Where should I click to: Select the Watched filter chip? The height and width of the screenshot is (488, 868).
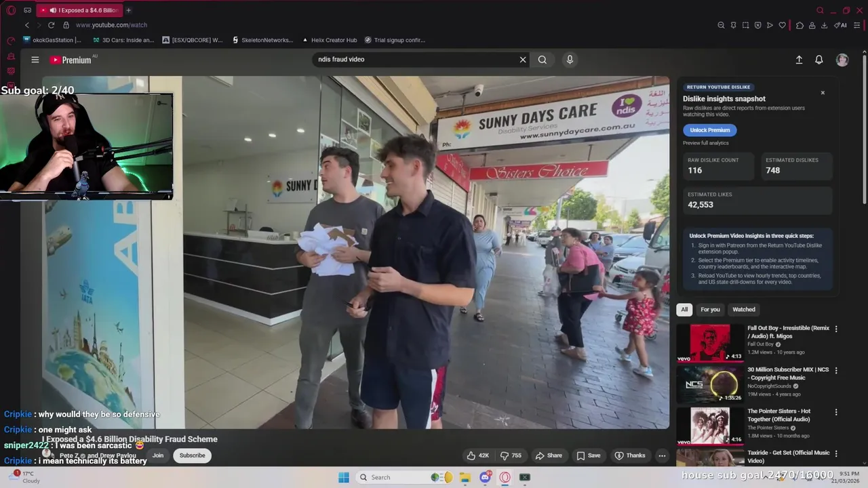coord(744,310)
